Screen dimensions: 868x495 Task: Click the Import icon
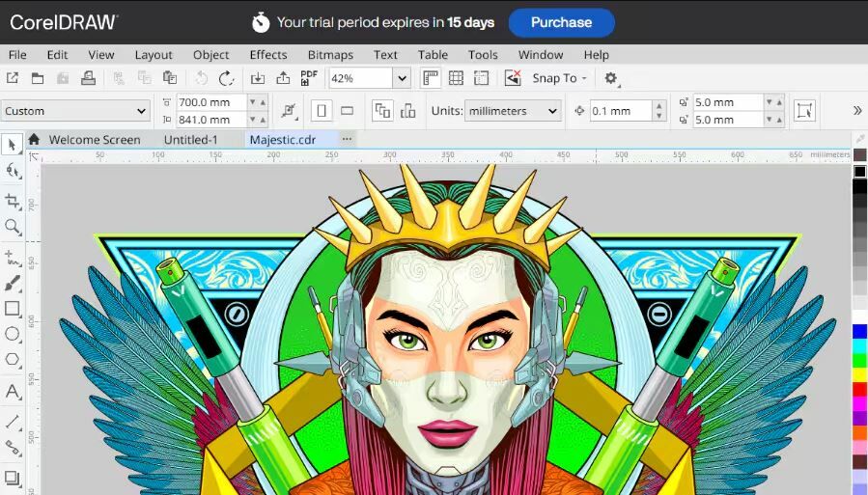258,78
